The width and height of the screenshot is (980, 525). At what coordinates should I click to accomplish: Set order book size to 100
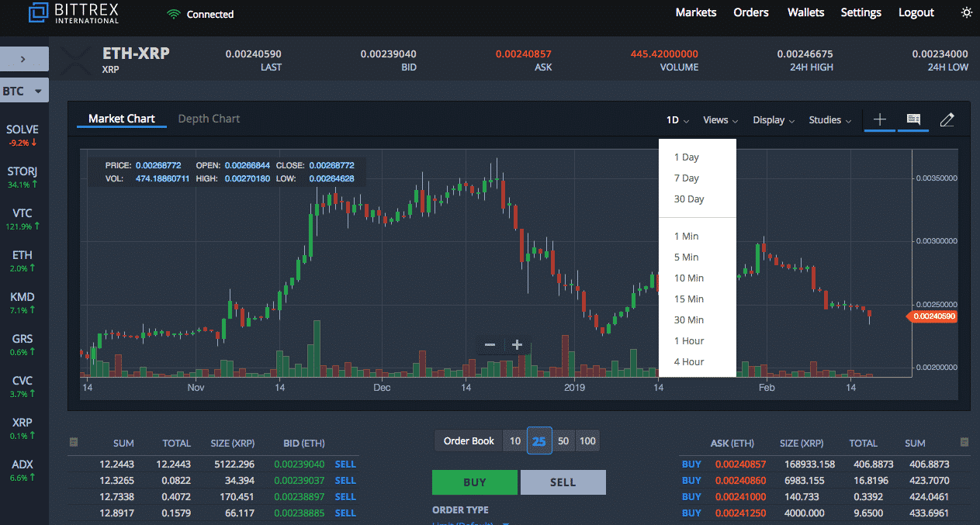(587, 440)
